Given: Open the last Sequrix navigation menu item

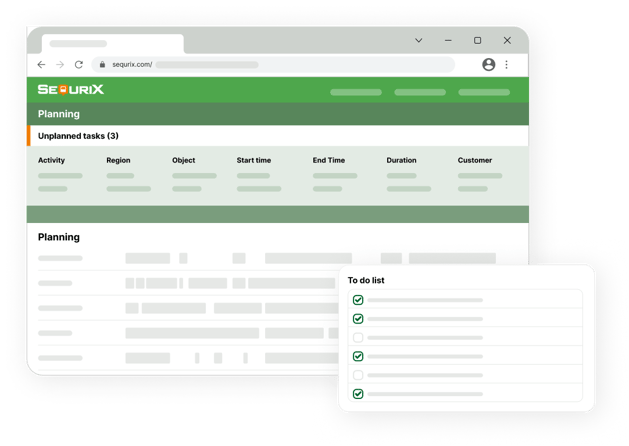Looking at the screenshot, I should click(484, 92).
